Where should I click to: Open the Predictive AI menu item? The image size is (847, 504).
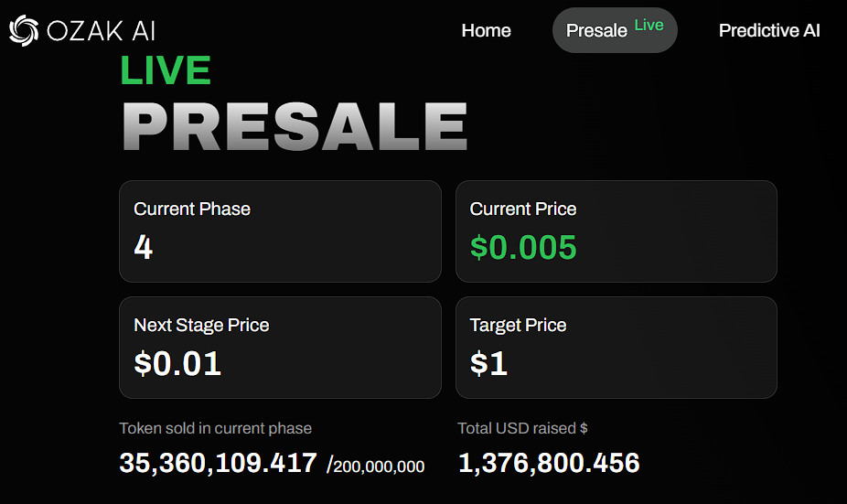768,30
